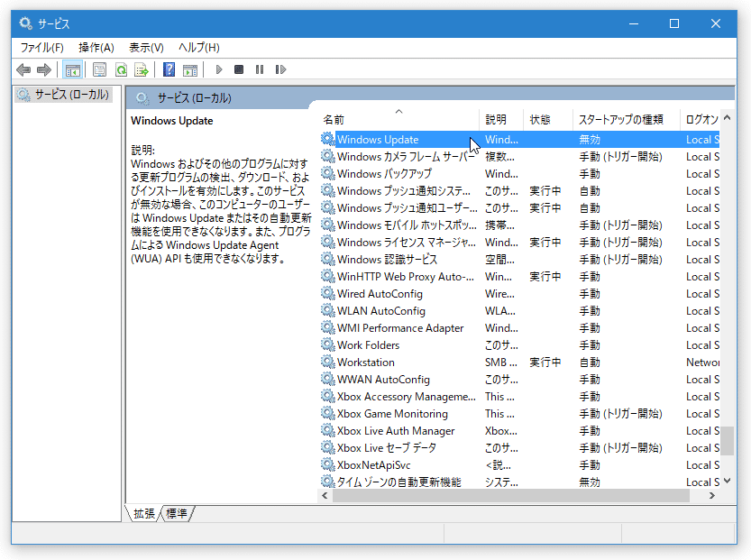
Task: Click the Pause Service icon
Action: click(260, 70)
